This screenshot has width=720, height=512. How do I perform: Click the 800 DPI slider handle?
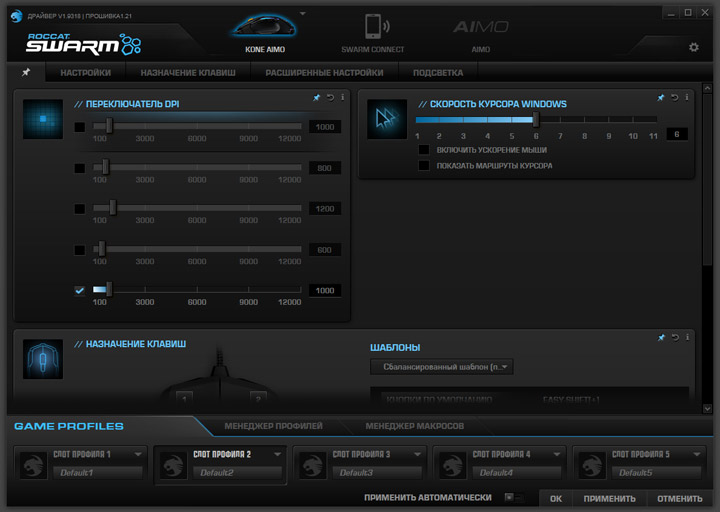click(106, 167)
